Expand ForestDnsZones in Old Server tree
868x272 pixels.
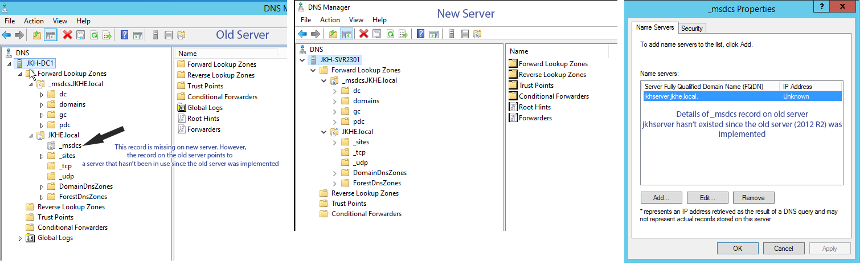pyautogui.click(x=42, y=197)
